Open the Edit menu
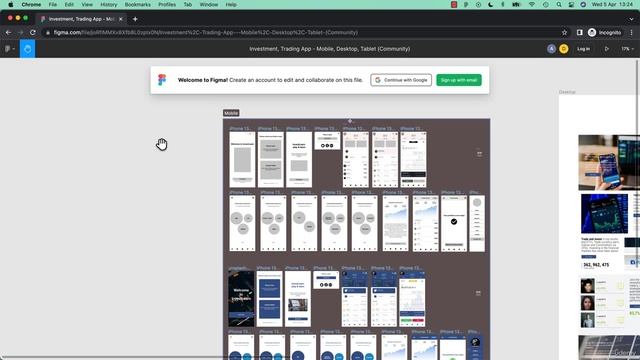Screen dimensions: 640x360 pyautogui.click(x=69, y=4)
